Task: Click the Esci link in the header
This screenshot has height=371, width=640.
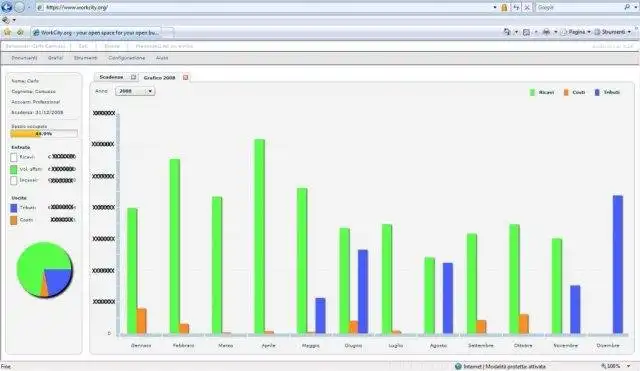Action: point(83,46)
